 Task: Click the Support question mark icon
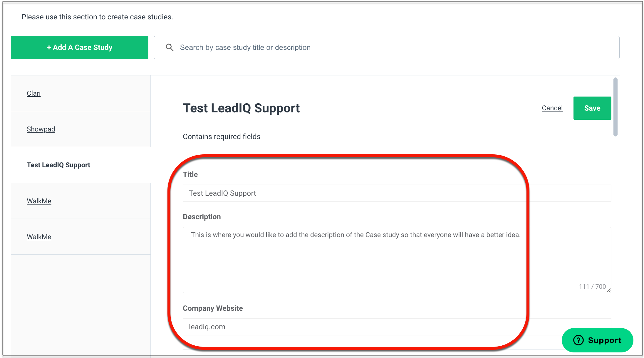[578, 340]
